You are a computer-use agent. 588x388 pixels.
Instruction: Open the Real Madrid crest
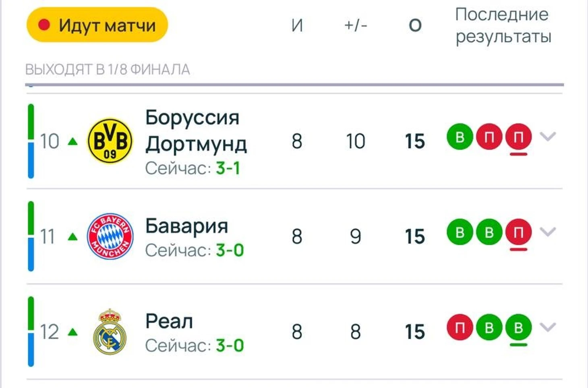[110, 332]
